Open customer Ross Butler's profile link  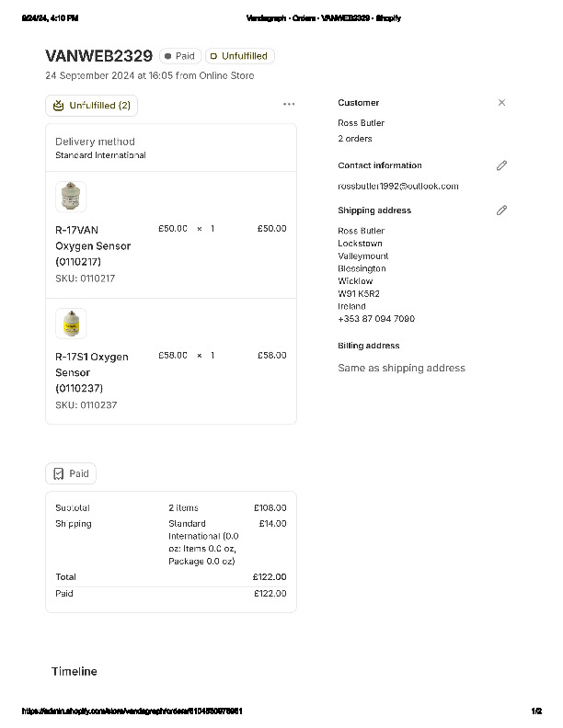pyautogui.click(x=361, y=123)
